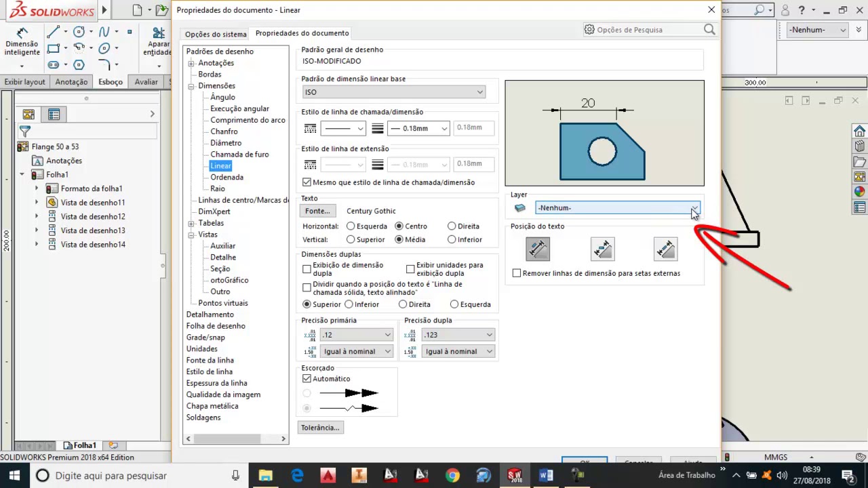Open the FeatureManager tree tab icon

tap(28, 115)
